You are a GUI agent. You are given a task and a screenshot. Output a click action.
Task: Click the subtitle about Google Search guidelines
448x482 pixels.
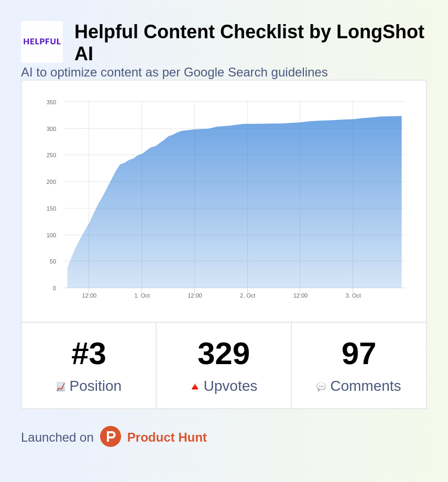[174, 72]
